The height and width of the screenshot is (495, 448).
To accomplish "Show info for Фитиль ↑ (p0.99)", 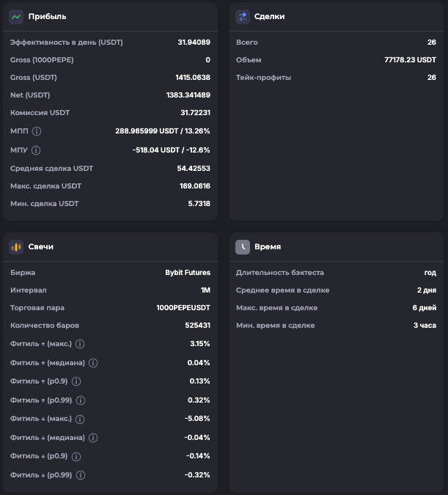I will [x=81, y=400].
